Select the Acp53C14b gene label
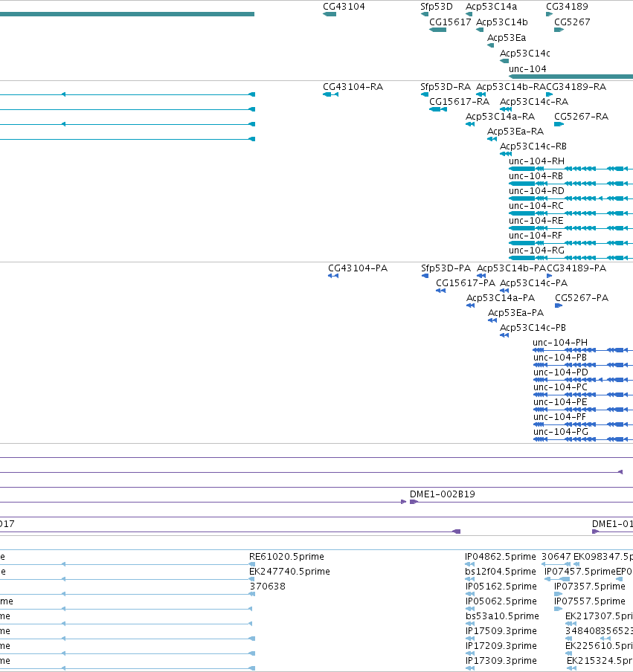Image resolution: width=633 pixels, height=672 pixels. pyautogui.click(x=502, y=22)
